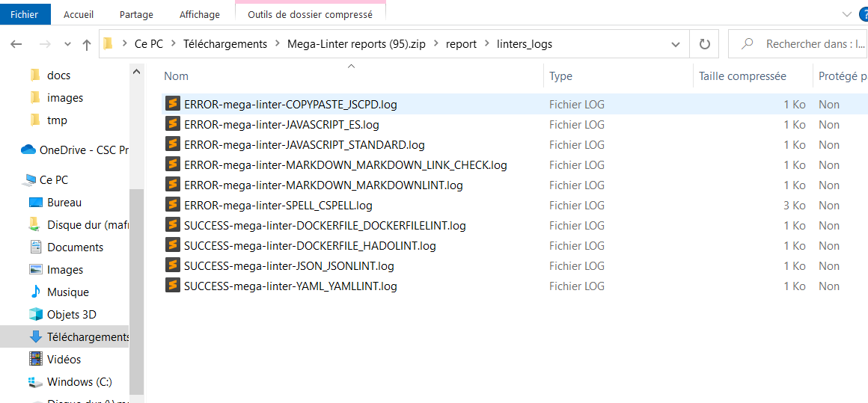The height and width of the screenshot is (403, 868).
Task: Switch to the Affichage tab
Action: (x=200, y=14)
